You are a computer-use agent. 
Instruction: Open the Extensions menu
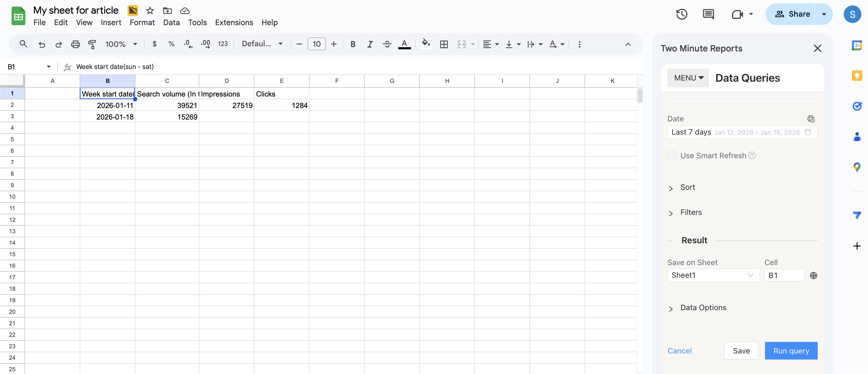tap(234, 23)
